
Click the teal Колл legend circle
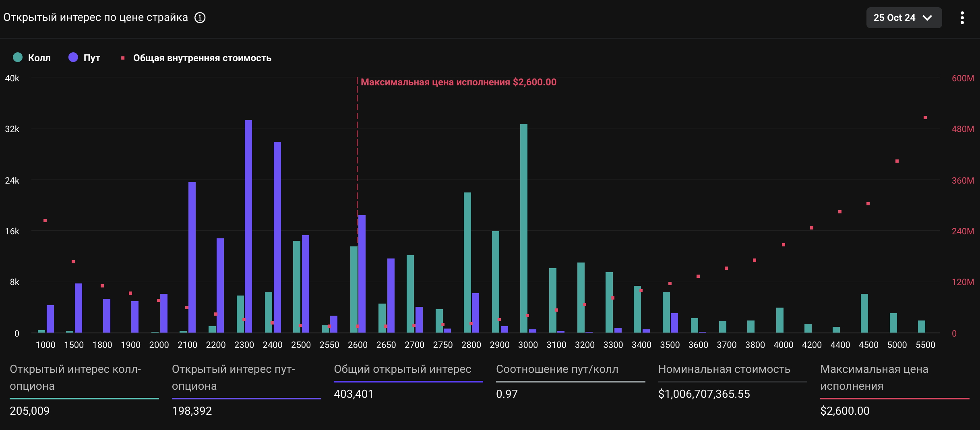tap(18, 58)
